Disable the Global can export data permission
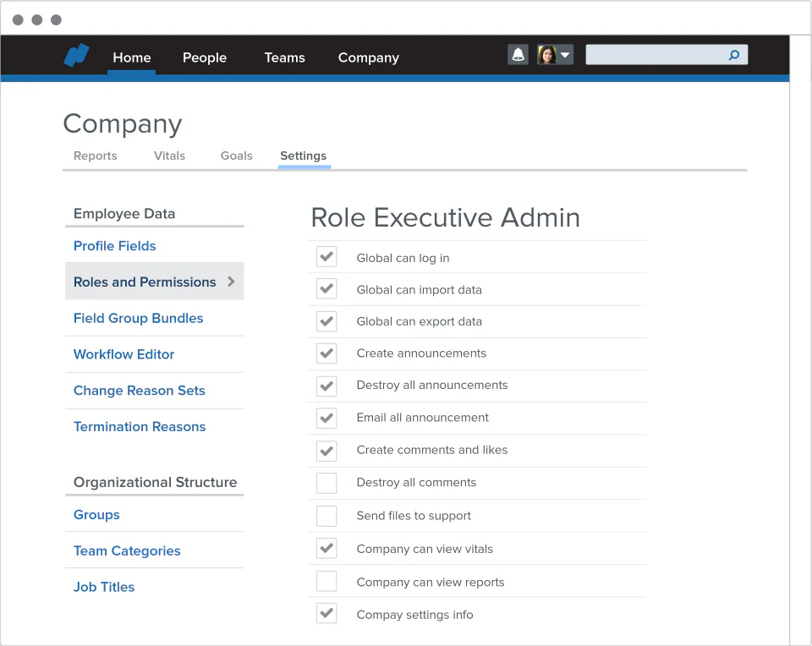 326,321
